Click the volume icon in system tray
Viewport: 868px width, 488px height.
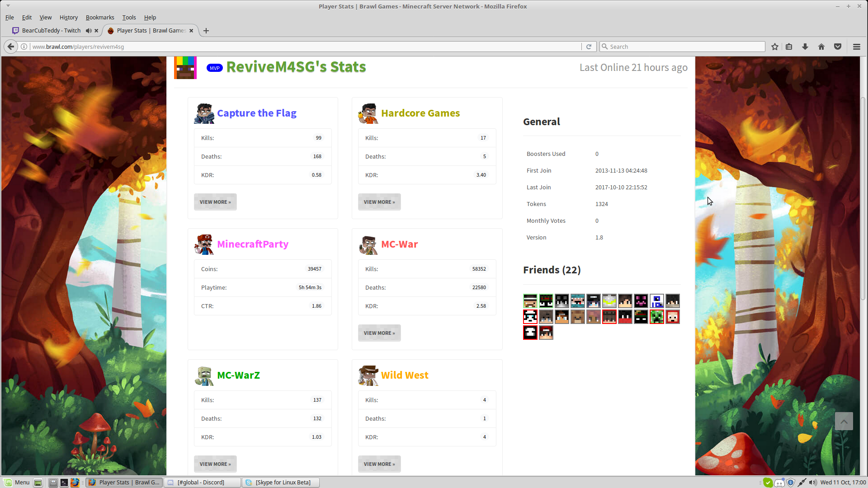812,482
